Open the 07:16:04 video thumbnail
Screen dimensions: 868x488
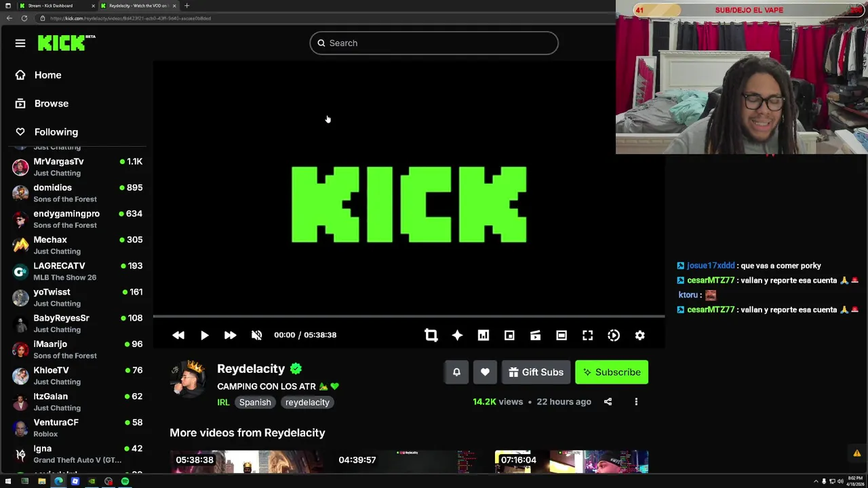click(572, 462)
